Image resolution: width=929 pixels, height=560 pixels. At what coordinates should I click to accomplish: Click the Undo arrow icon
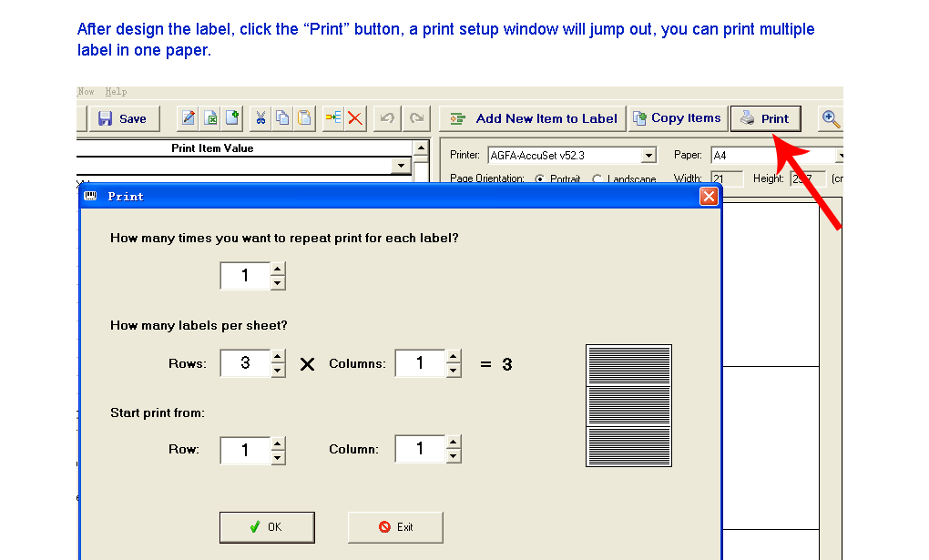pyautogui.click(x=387, y=118)
